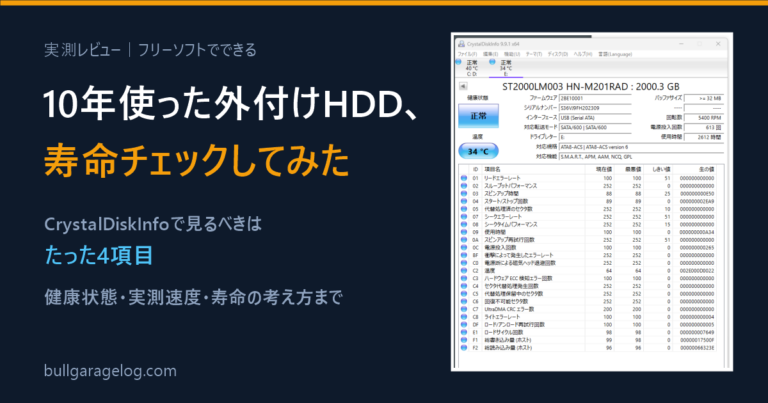Click status circle of ID C4 row
The height and width of the screenshot is (403, 768).
pos(464,286)
